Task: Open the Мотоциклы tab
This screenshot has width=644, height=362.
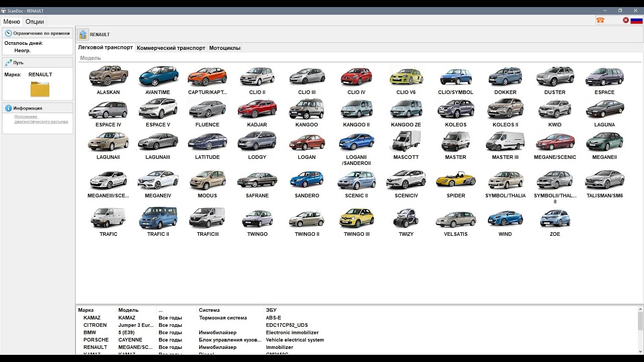Action: (x=225, y=48)
